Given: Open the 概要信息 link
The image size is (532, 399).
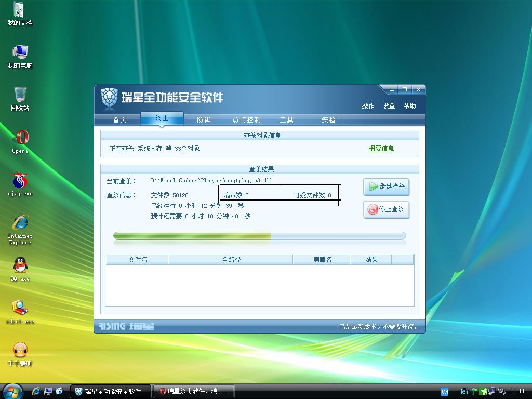Looking at the screenshot, I should 381,149.
